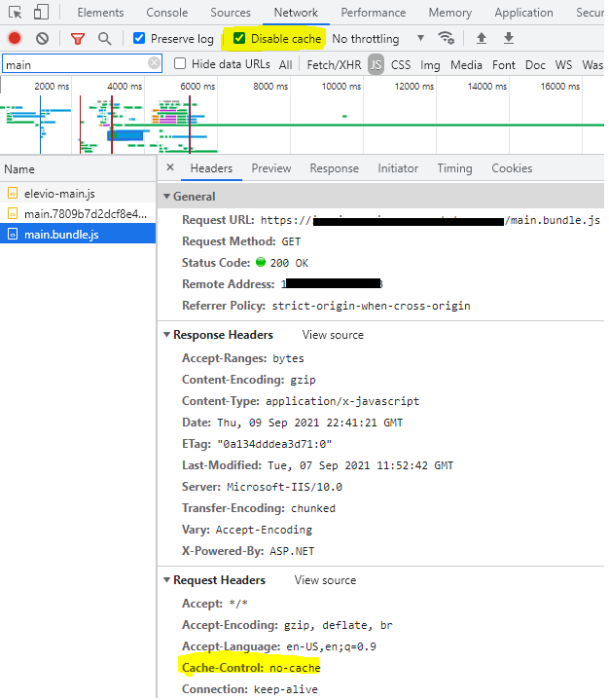Toggle the red filter funnel icon
The width and height of the screenshot is (609, 700).
pyautogui.click(x=78, y=39)
